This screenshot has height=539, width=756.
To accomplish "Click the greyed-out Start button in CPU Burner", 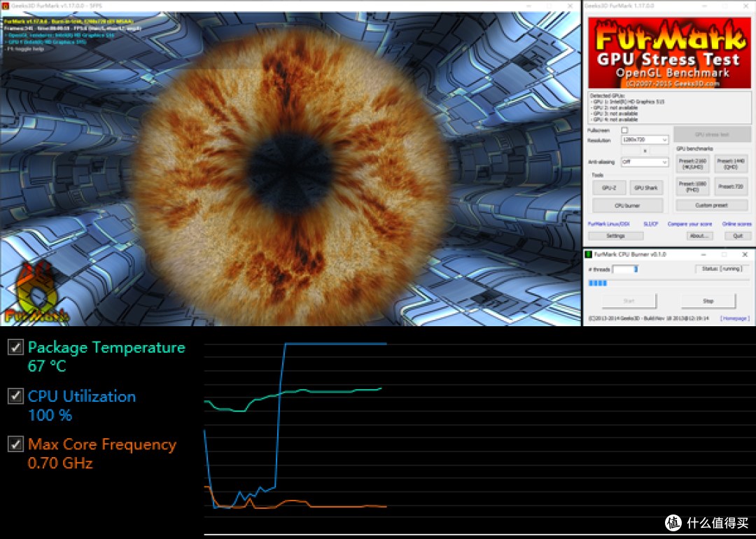I will (x=629, y=301).
